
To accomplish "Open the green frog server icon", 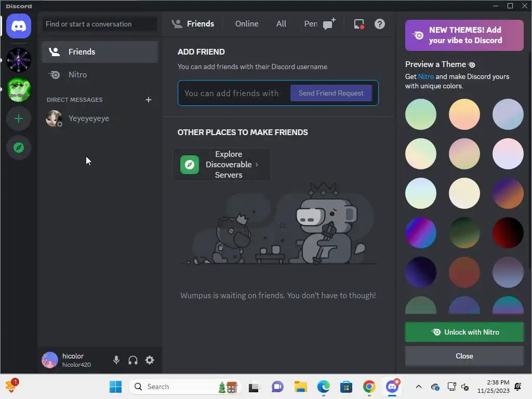I will click(19, 89).
